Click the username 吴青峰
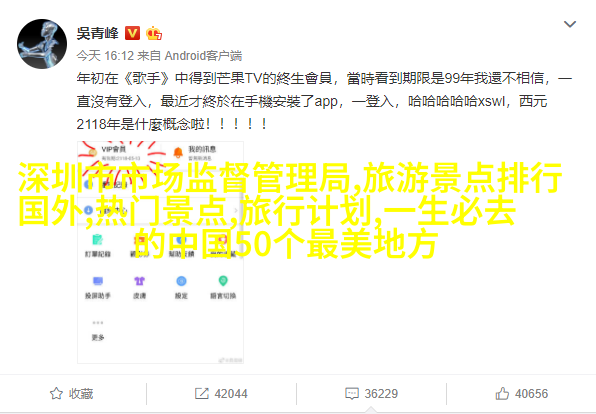The width and height of the screenshot is (596, 414). [x=98, y=33]
